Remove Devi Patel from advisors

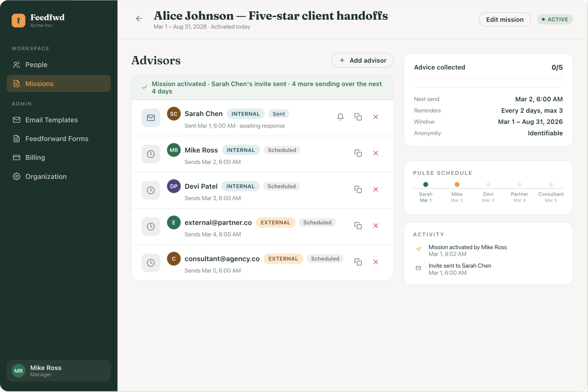376,189
